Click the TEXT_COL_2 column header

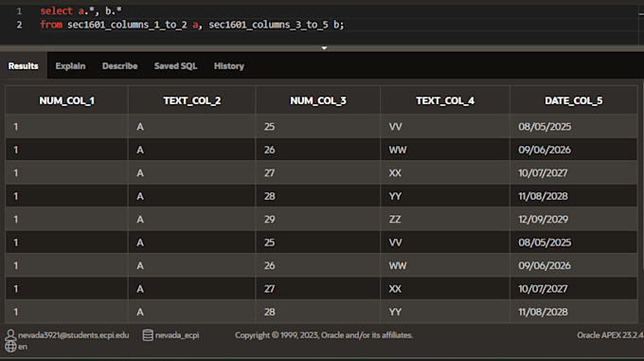coord(192,100)
